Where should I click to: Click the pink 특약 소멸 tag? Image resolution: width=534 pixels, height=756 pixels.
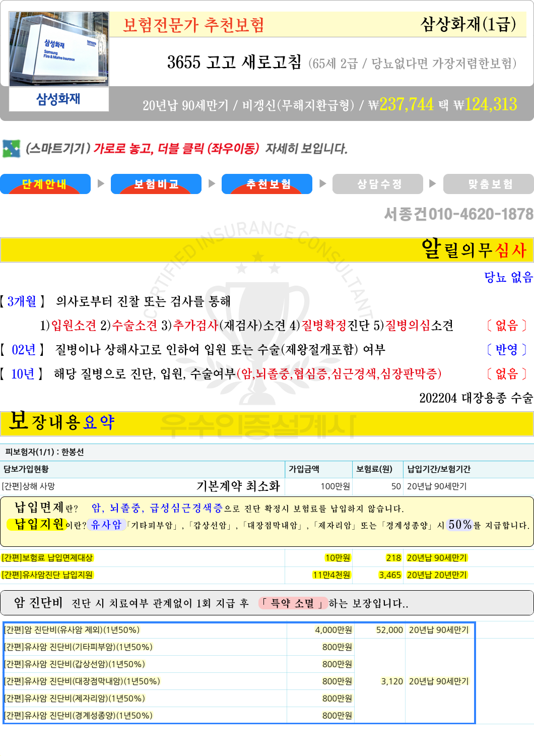(x=292, y=603)
